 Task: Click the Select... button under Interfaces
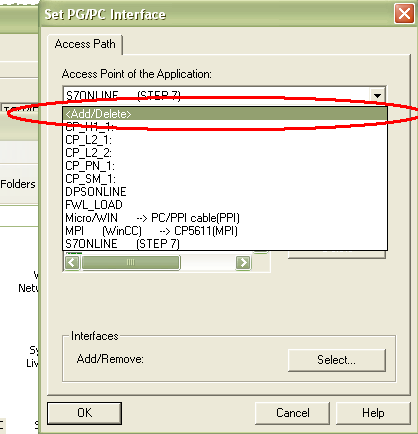click(x=337, y=360)
